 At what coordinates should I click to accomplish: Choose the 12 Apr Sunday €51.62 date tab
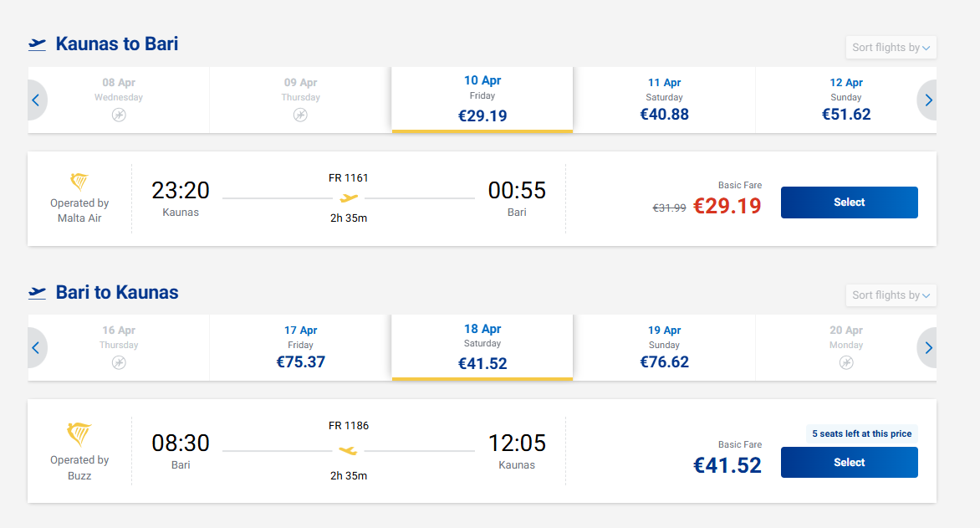coord(846,100)
